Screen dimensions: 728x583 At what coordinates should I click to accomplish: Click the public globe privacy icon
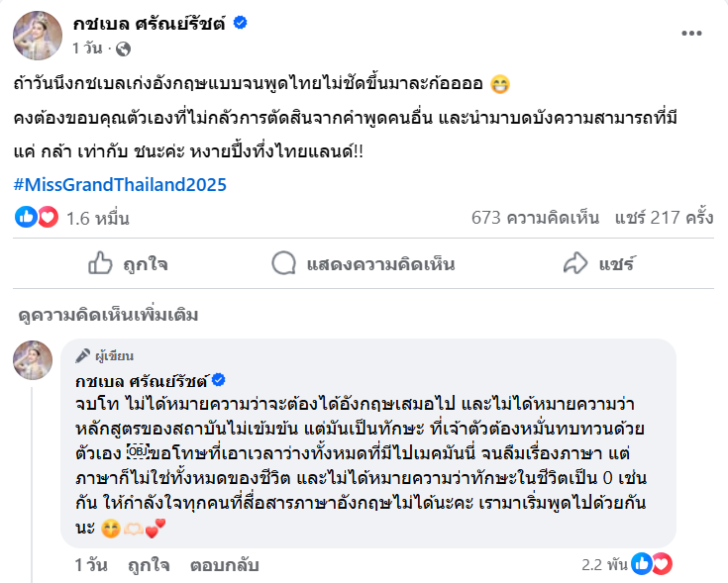122,48
